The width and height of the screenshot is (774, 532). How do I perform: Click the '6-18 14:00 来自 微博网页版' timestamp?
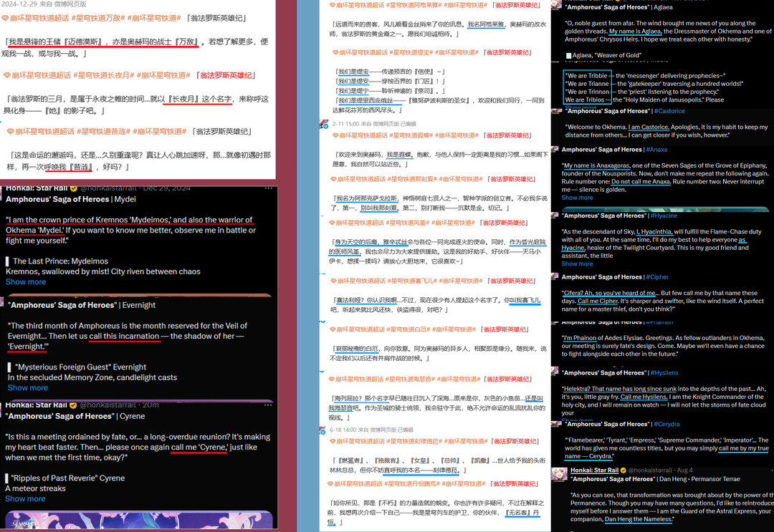pyautogui.click(x=371, y=430)
